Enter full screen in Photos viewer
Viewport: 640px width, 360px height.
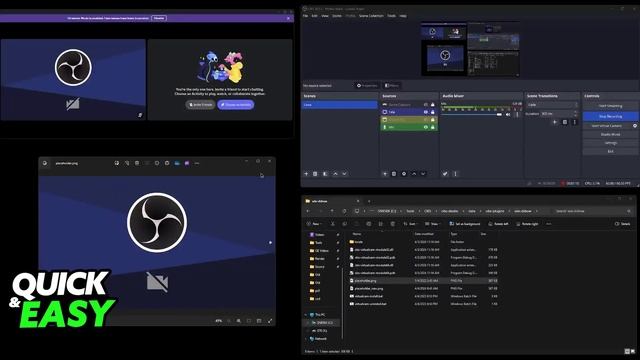[270, 321]
